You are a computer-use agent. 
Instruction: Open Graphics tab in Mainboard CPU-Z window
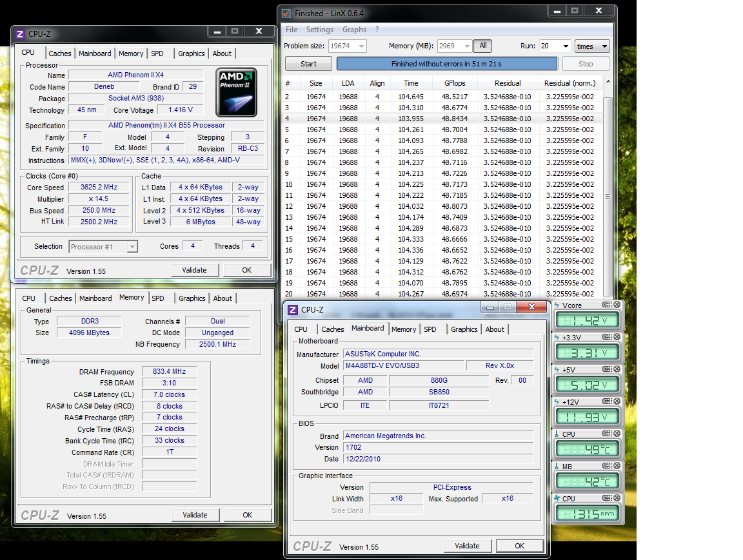tap(464, 329)
